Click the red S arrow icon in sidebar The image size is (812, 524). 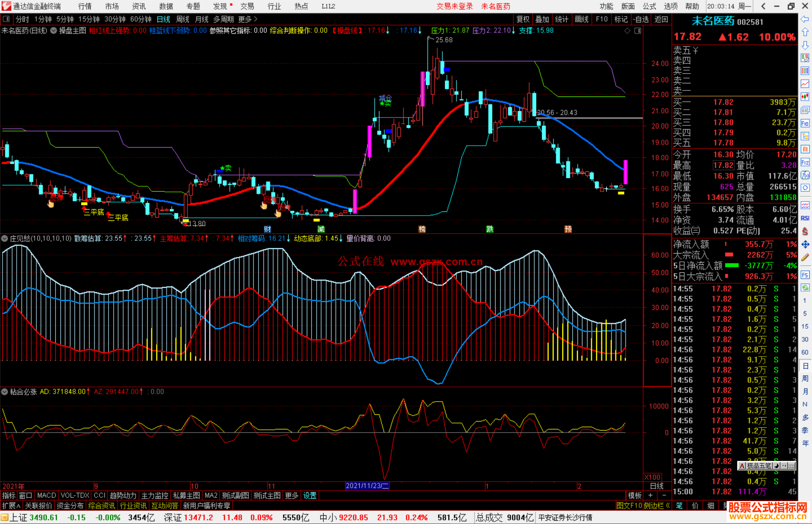[805, 231]
